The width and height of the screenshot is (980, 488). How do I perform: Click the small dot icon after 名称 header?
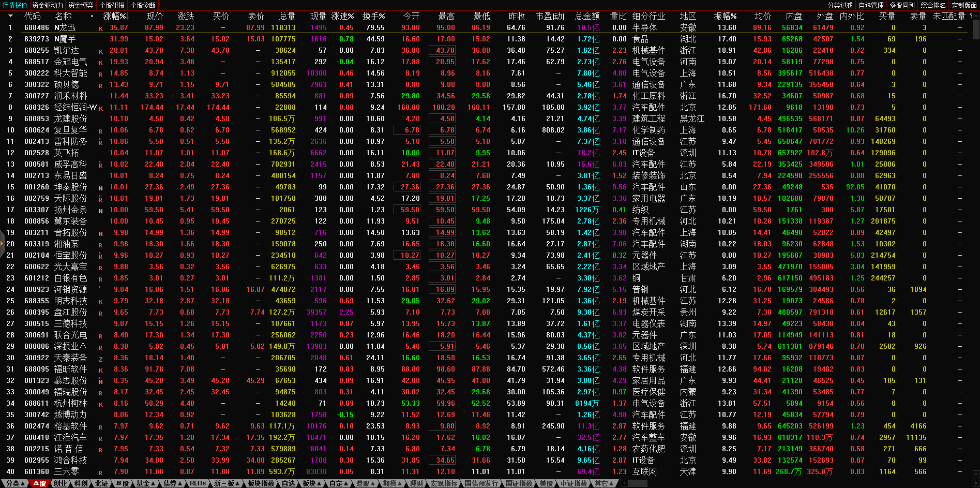click(x=92, y=17)
